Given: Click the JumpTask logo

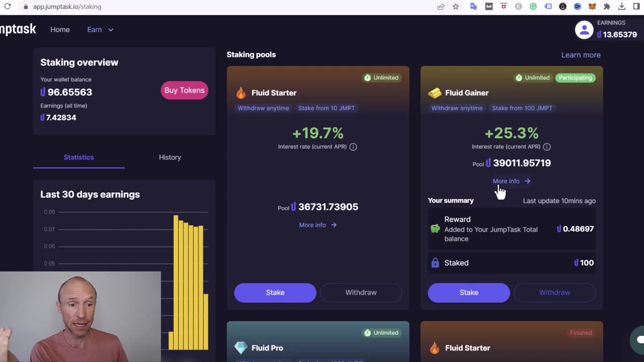Looking at the screenshot, I should tap(18, 30).
